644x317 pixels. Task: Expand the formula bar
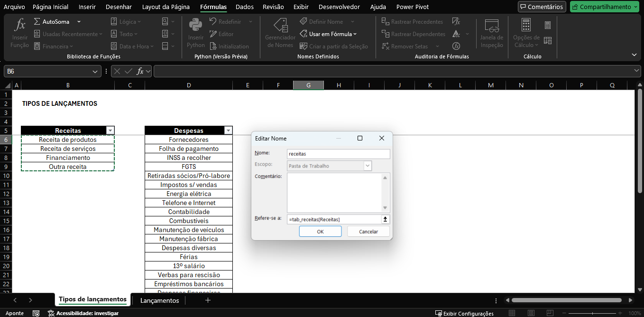pos(637,71)
